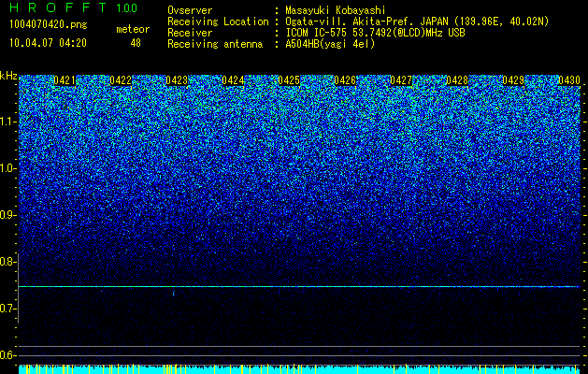The height and width of the screenshot is (374, 588).
Task: Click the kHz axis unit label
Action: pyautogui.click(x=8, y=76)
